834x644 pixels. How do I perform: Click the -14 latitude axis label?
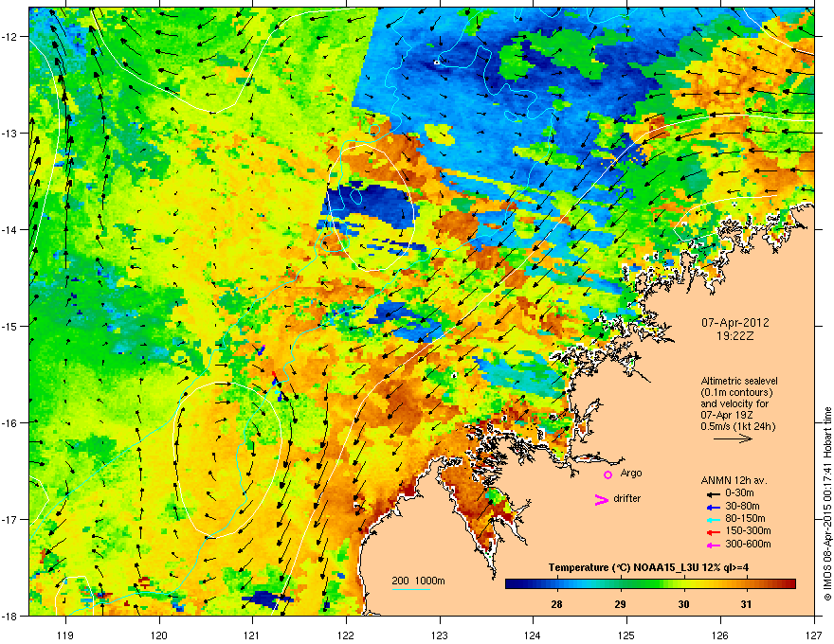click(x=10, y=230)
